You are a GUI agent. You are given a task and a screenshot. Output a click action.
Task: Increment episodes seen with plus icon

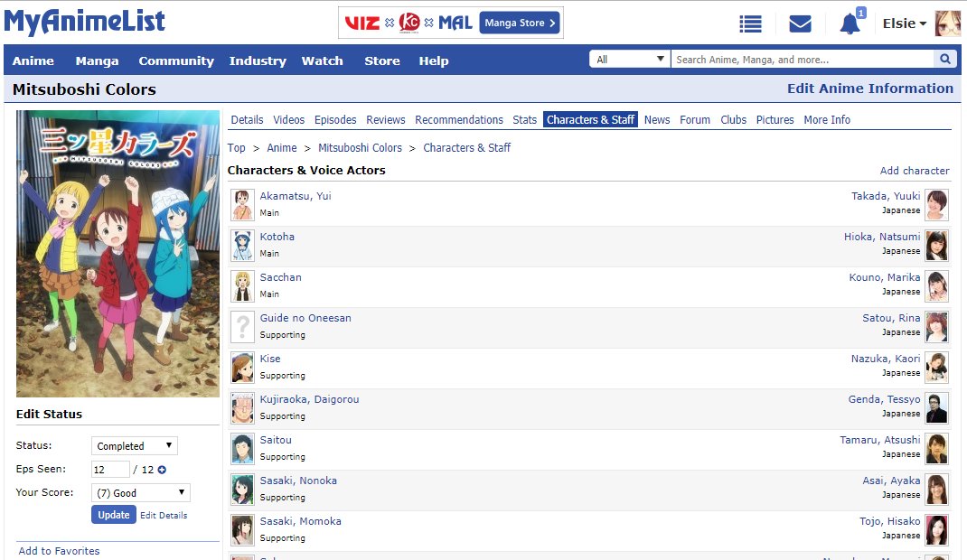pos(163,470)
